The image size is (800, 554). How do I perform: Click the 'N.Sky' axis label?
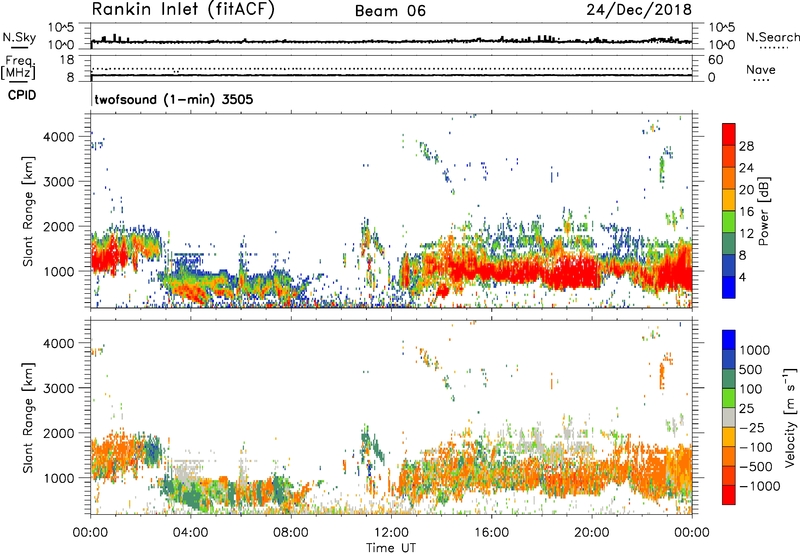(19, 37)
